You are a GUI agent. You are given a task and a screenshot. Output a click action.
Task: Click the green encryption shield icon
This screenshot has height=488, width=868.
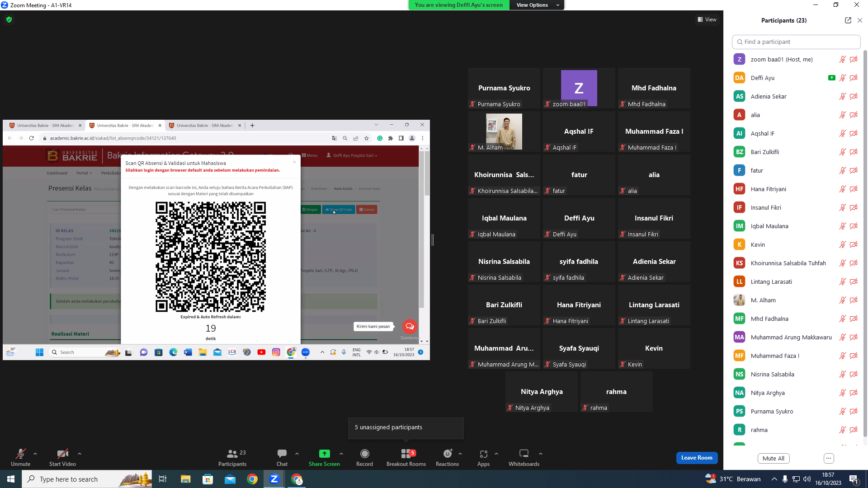tap(9, 19)
